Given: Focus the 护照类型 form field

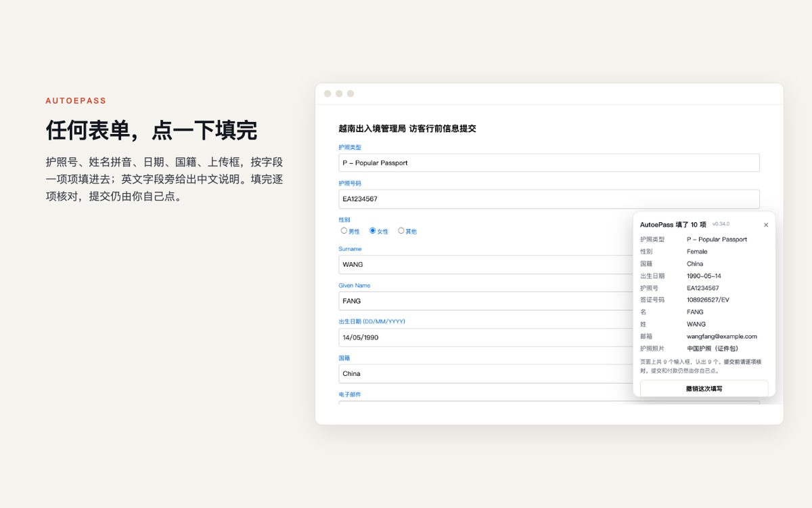Looking at the screenshot, I should coord(549,163).
